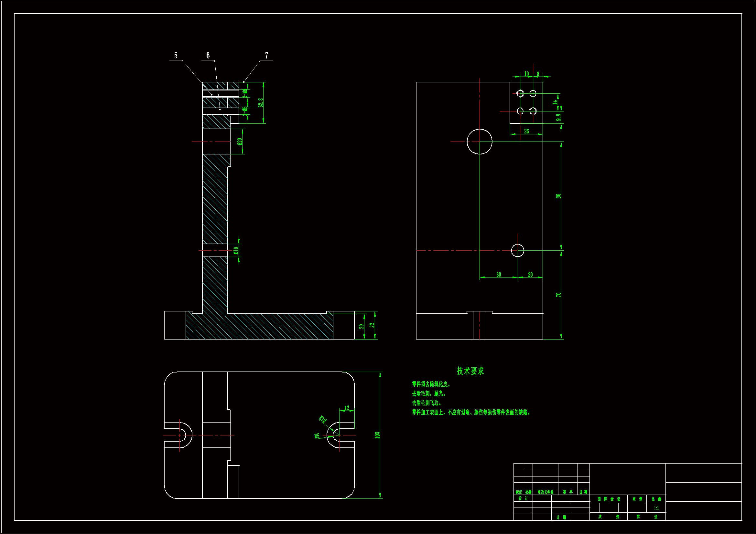
Task: Select the callout label 6
Action: (x=208, y=56)
